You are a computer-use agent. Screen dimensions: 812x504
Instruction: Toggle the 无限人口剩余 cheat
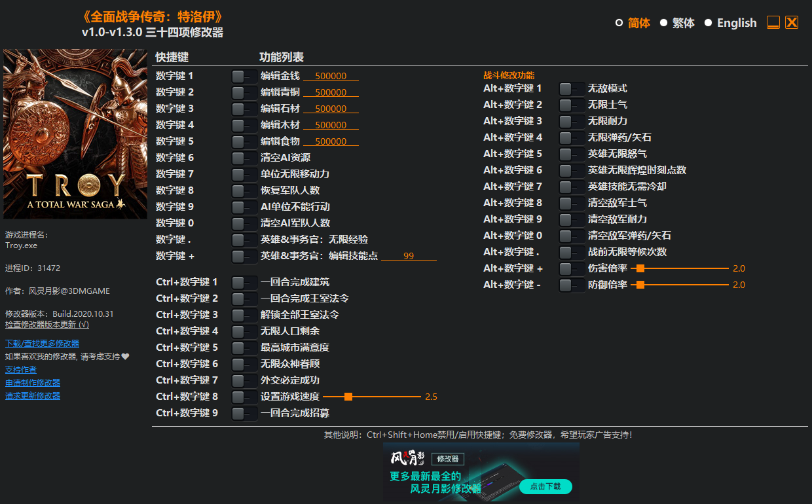(244, 331)
